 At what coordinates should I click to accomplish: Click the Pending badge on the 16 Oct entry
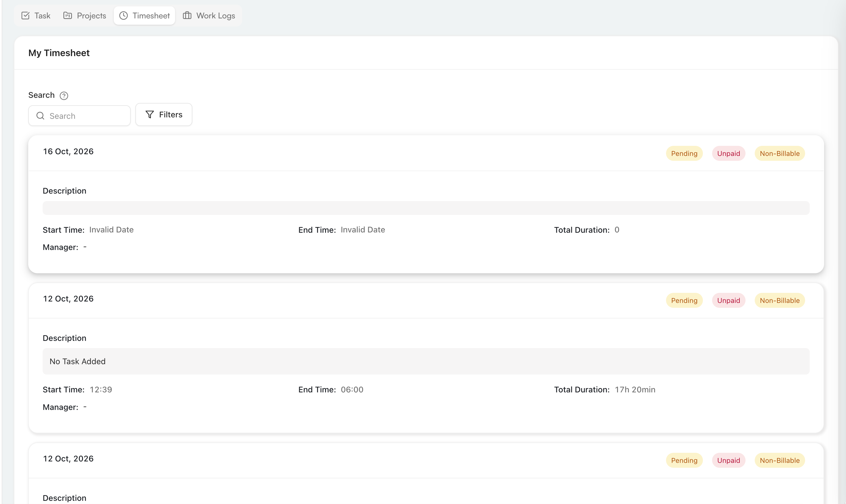(684, 154)
